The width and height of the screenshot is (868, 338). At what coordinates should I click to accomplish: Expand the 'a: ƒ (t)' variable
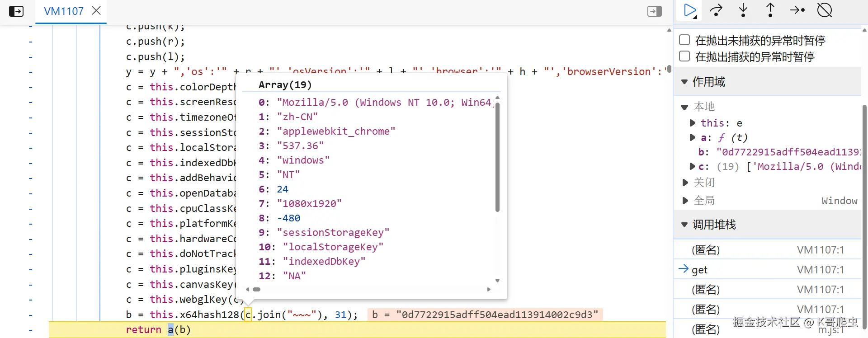(692, 137)
